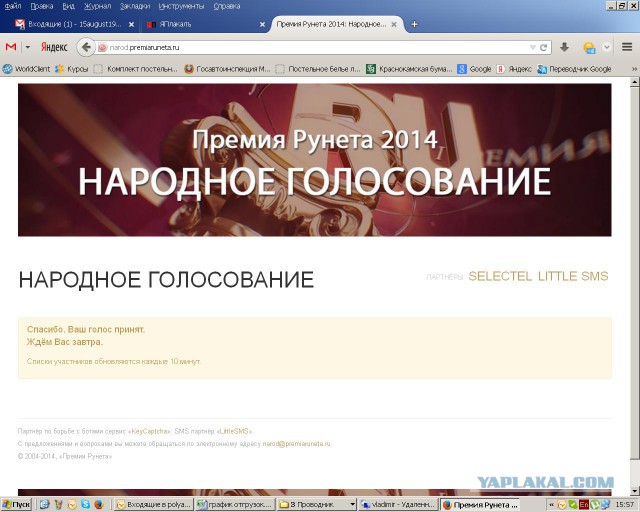Screen dimensions: 640x512
Task: Open the Файл menu
Action: (x=13, y=6)
